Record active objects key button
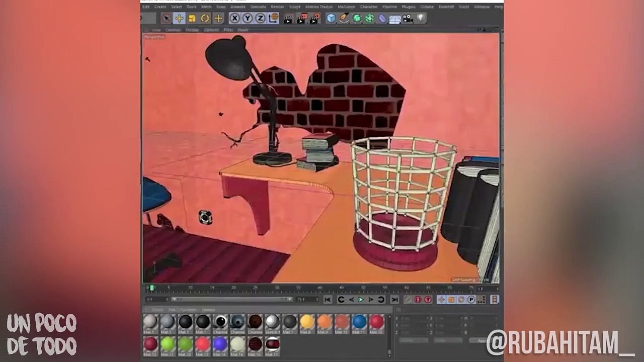The image size is (644, 362). (408, 300)
